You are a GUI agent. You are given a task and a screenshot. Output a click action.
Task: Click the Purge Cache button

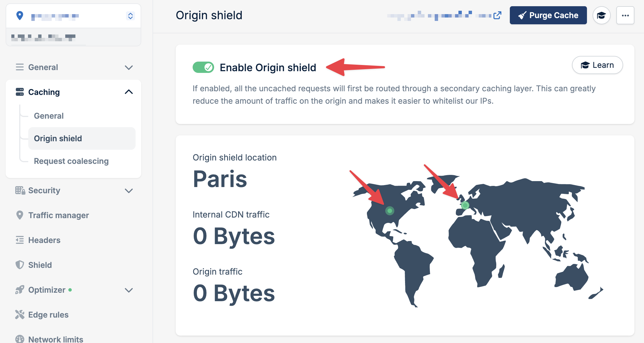click(x=548, y=15)
